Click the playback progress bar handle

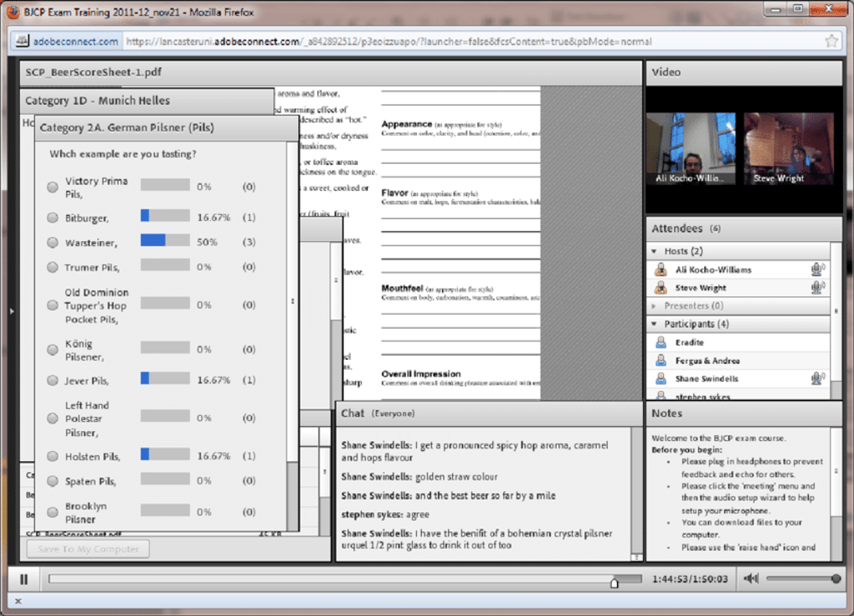[615, 583]
